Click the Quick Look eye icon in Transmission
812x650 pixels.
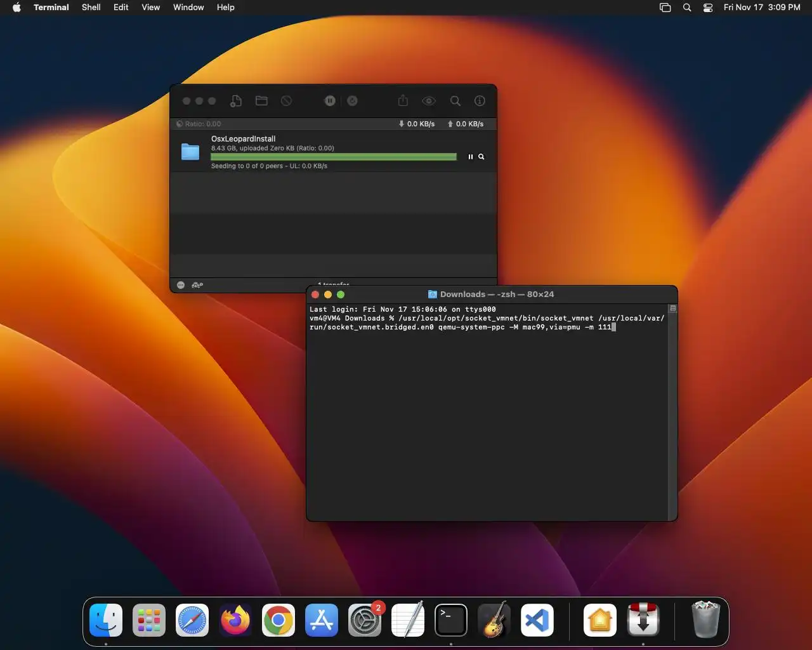pyautogui.click(x=429, y=101)
